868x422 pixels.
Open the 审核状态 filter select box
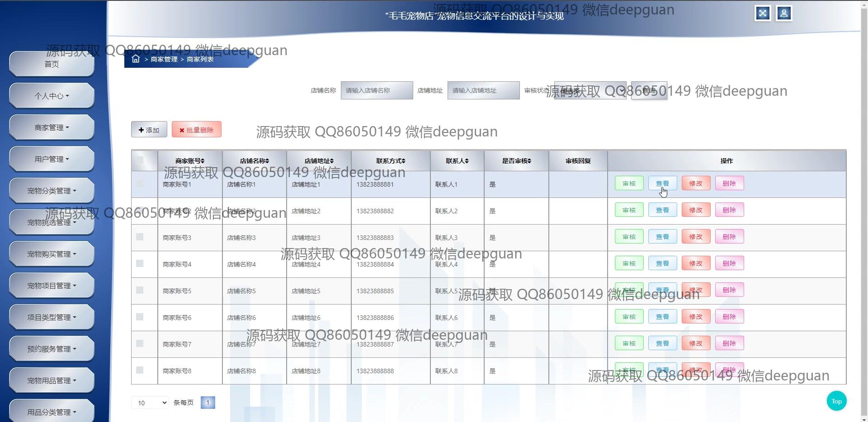pyautogui.click(x=590, y=90)
